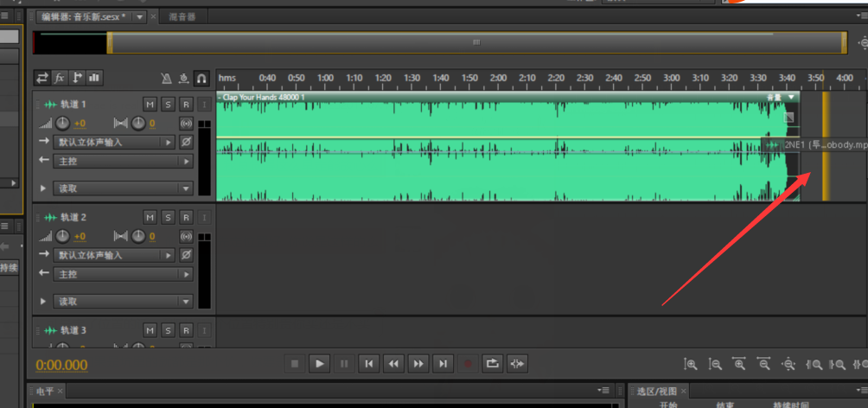Click Zoom In at Out Point icon

pos(837,364)
